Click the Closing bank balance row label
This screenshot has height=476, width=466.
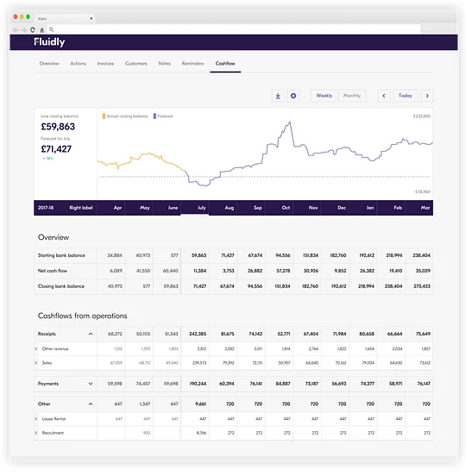pos(61,286)
